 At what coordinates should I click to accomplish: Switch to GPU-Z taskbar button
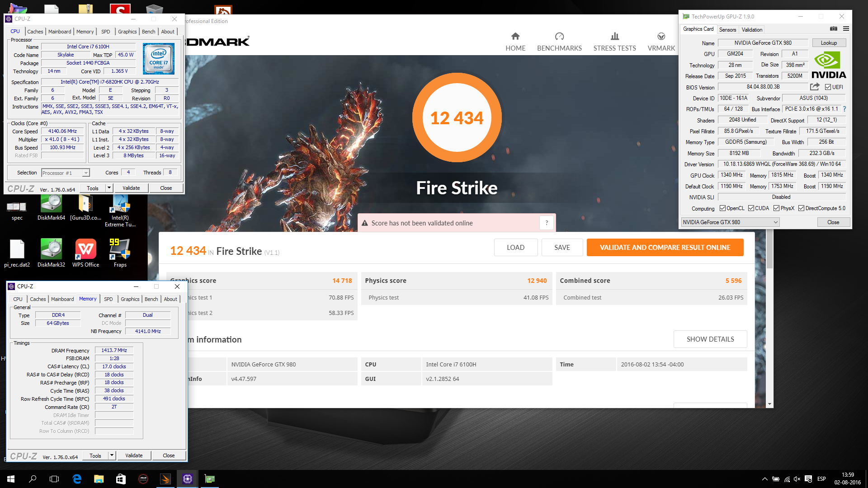[x=210, y=479]
